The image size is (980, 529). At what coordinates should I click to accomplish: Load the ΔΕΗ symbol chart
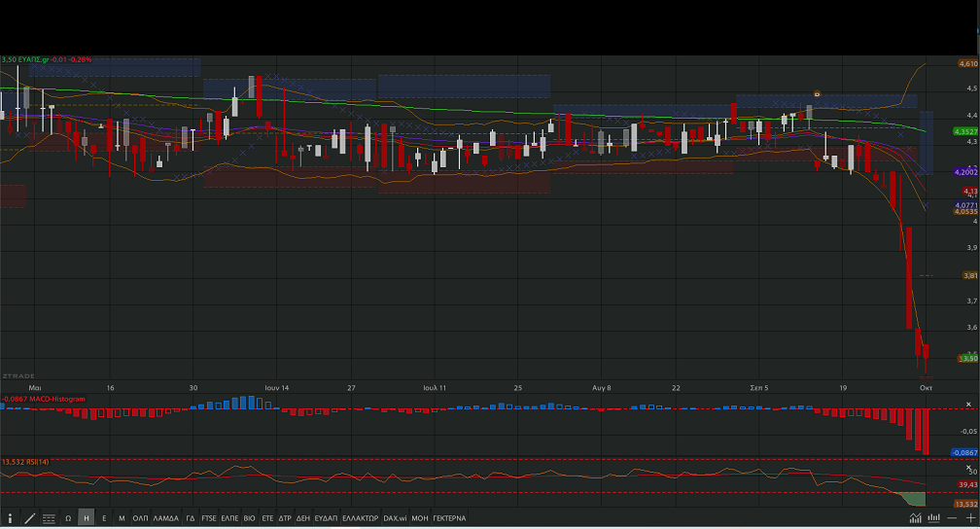pos(303,518)
